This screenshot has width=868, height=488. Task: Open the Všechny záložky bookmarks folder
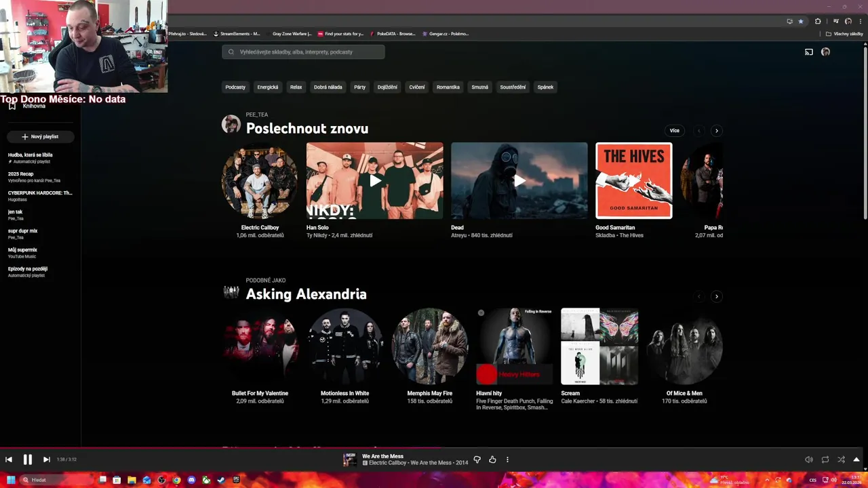[844, 34]
